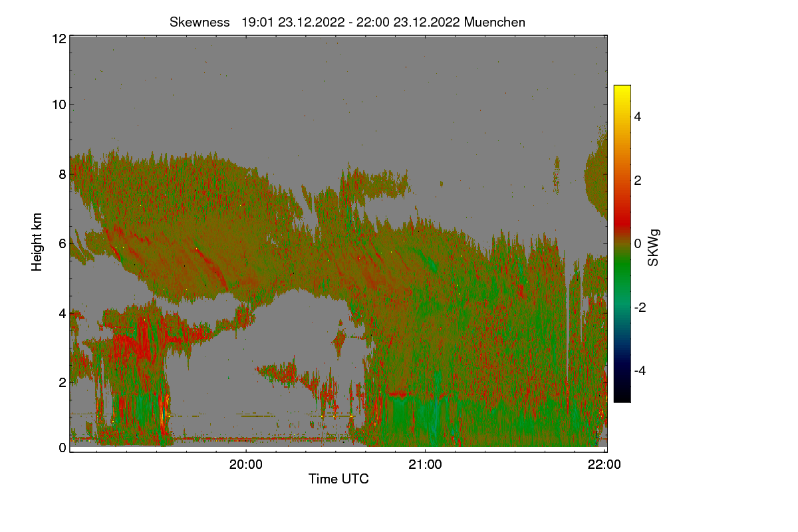Click the 20:00 time tick label
The height and width of the screenshot is (532, 798).
coord(246,465)
